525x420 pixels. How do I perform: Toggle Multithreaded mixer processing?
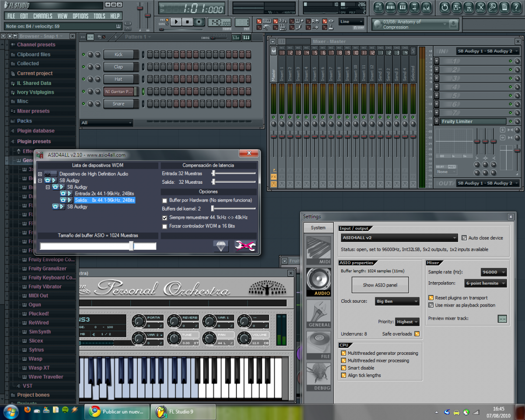pos(343,360)
